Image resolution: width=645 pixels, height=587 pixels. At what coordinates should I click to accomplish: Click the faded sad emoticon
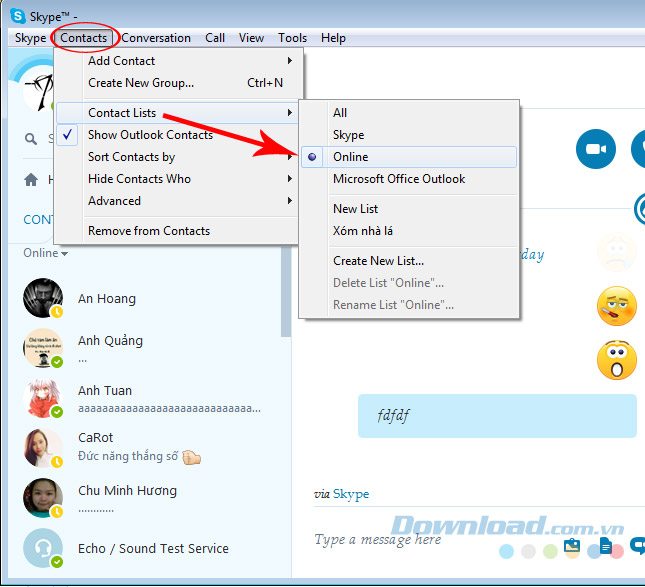click(617, 252)
